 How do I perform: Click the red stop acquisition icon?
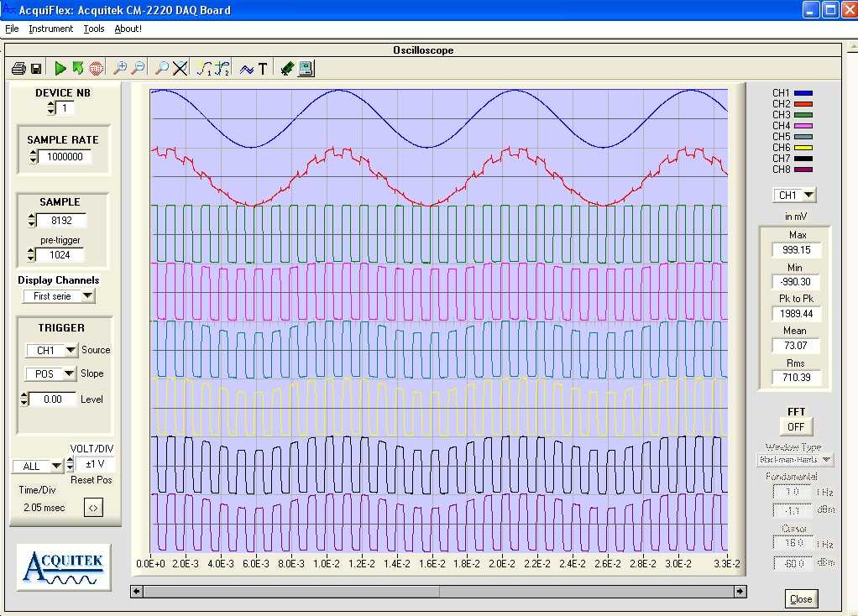click(97, 68)
